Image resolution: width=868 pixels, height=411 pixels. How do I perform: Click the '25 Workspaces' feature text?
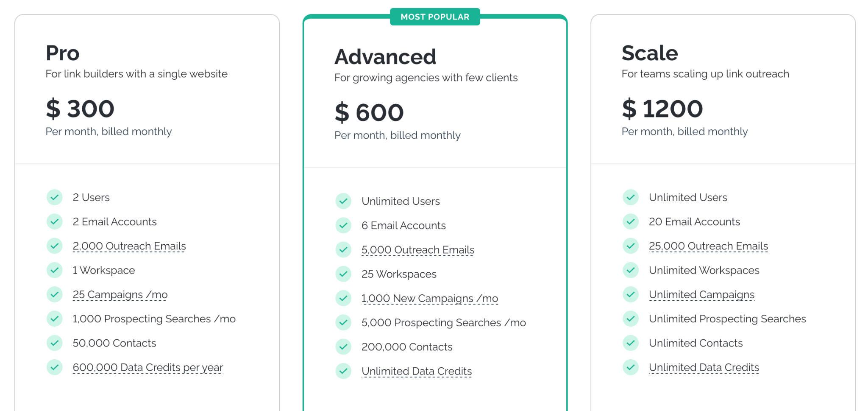399,274
